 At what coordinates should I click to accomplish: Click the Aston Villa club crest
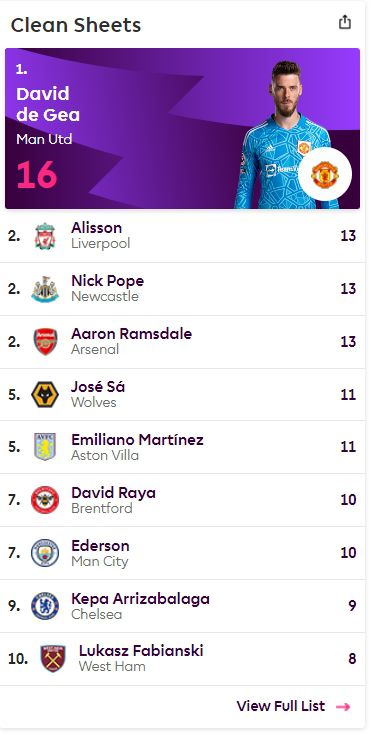click(45, 446)
